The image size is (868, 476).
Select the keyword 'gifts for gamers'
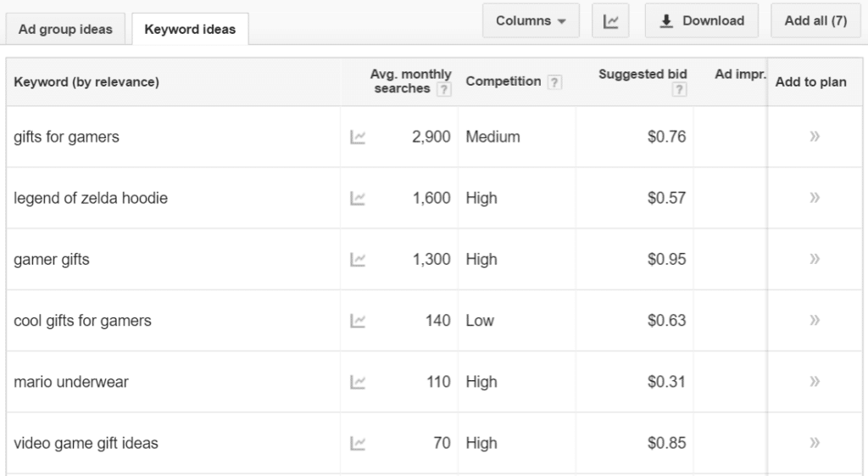click(66, 137)
